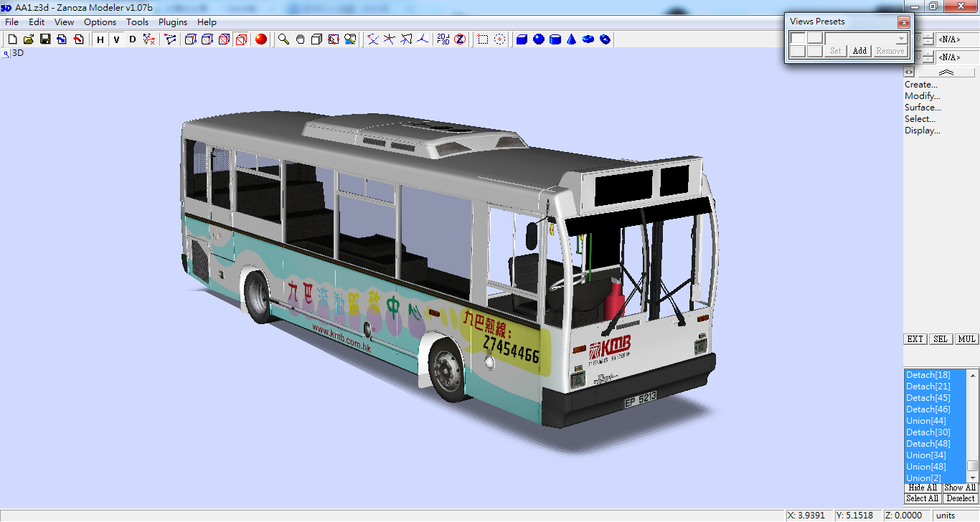Toggle the H axis constraint button
Screen dimensions: 980x522
coord(100,39)
